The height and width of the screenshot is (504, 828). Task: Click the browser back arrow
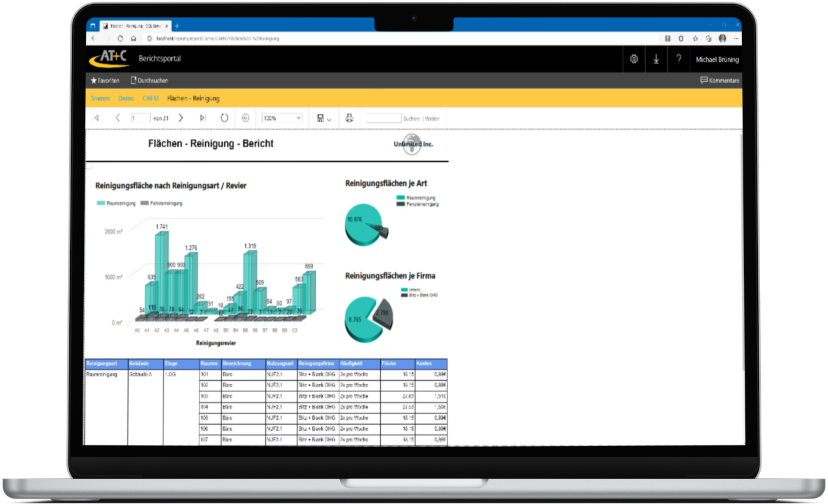[x=95, y=39]
